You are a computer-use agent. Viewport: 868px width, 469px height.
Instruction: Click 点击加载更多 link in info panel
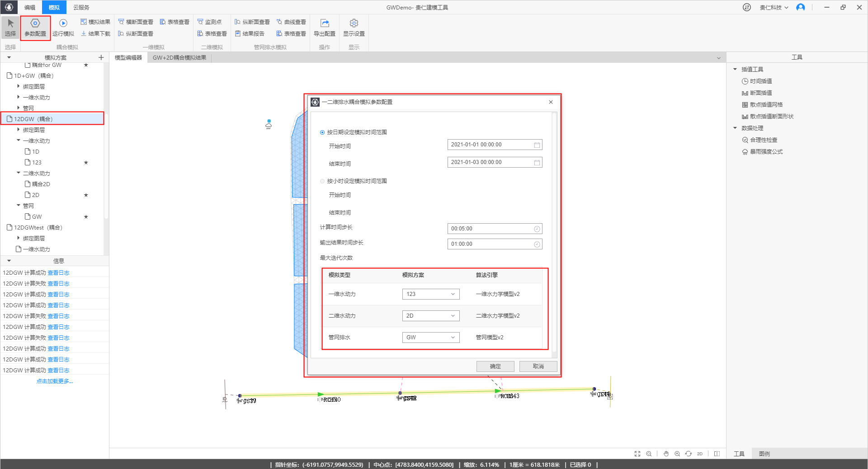(55, 381)
